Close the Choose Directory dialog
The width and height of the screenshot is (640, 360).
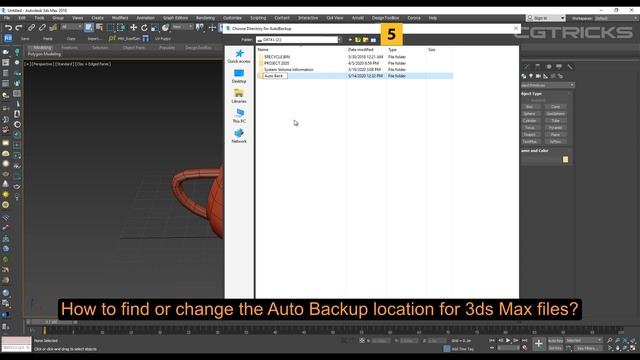click(516, 28)
